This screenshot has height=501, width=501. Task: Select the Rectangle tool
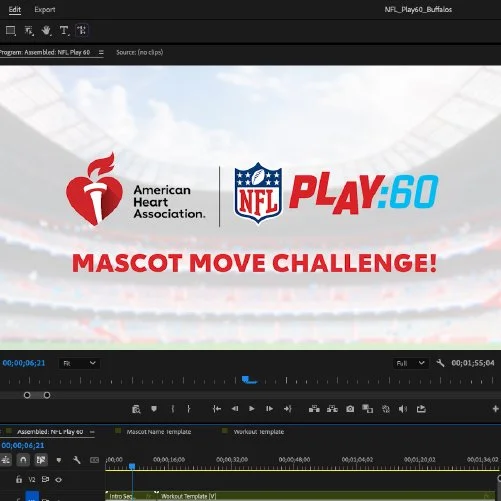(11, 31)
